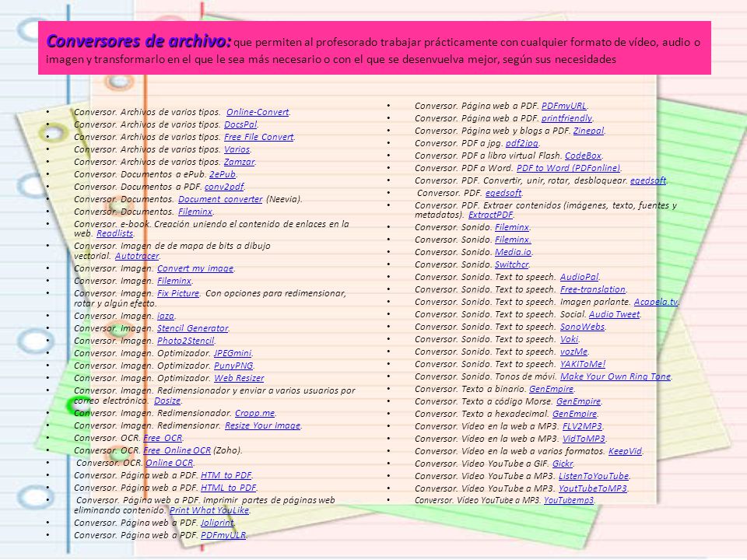747x560 pixels.
Task: Click PDF to Word (PDFonline) link
Action: click(568, 168)
